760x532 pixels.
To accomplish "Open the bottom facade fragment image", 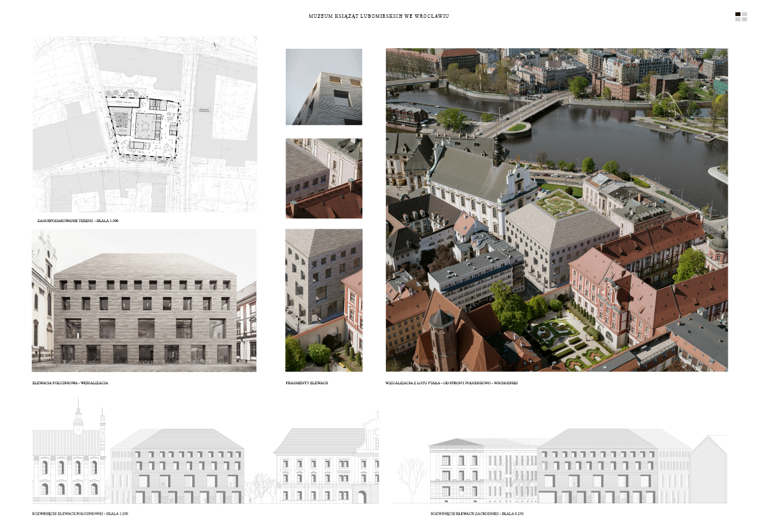I will click(x=324, y=300).
